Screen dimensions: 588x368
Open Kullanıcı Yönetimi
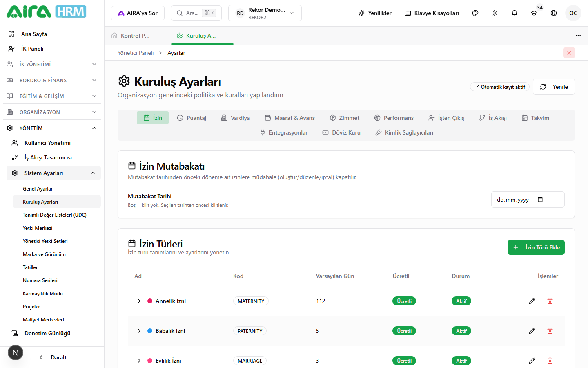click(53, 143)
